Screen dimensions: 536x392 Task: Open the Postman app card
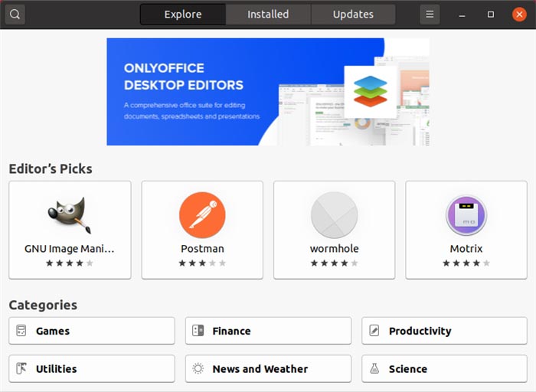pos(202,230)
